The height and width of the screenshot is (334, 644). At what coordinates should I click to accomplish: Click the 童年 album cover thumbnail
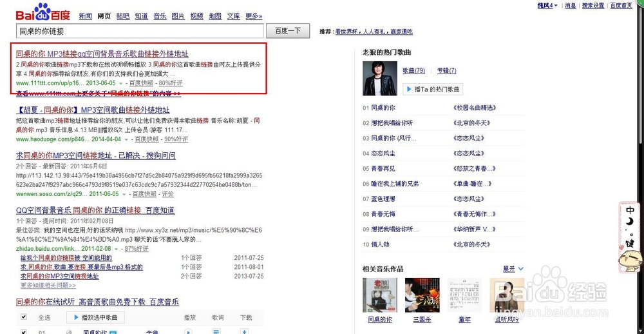coord(464,295)
